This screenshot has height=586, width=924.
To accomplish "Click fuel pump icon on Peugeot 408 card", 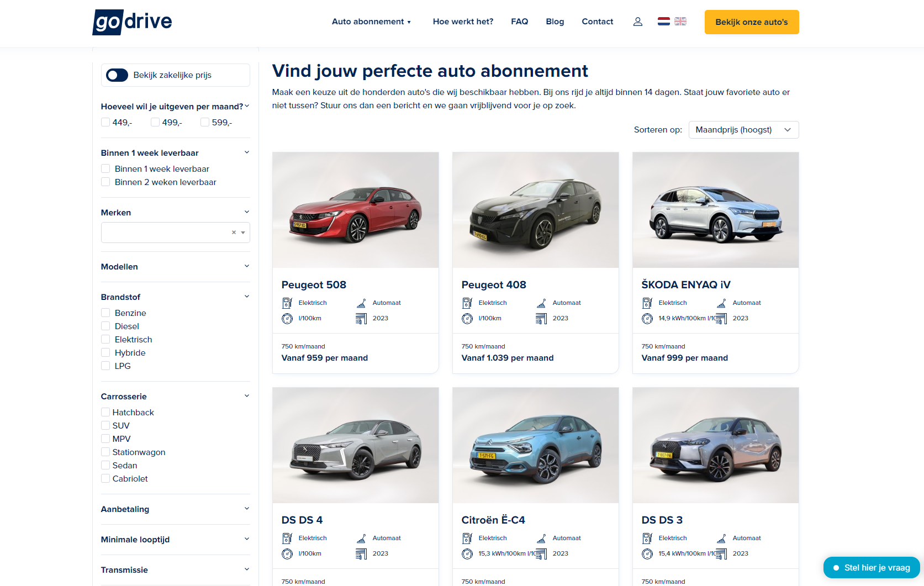I will [467, 303].
